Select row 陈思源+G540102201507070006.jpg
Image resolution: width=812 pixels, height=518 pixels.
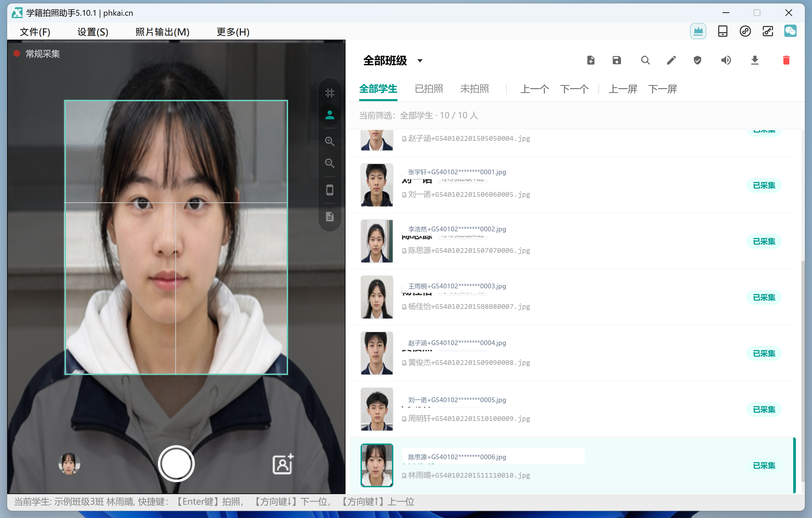(573, 241)
